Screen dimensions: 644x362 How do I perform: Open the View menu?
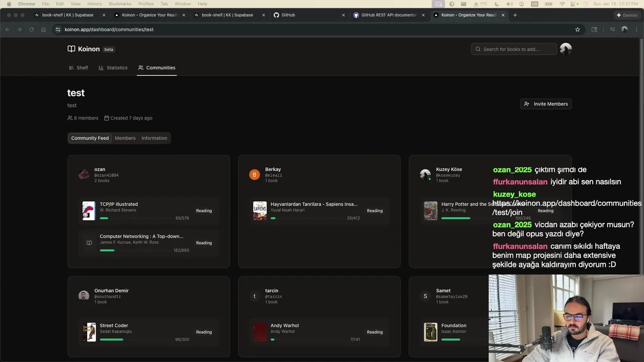(75, 4)
